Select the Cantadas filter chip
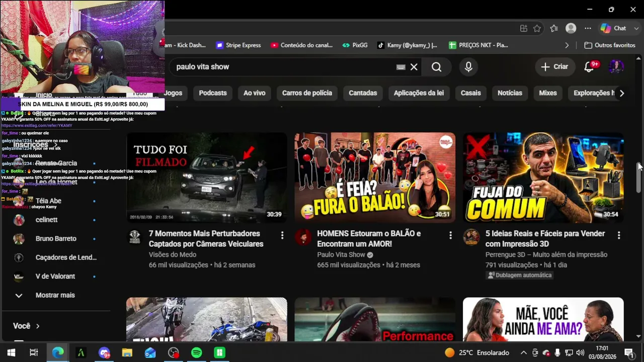 [x=363, y=93]
